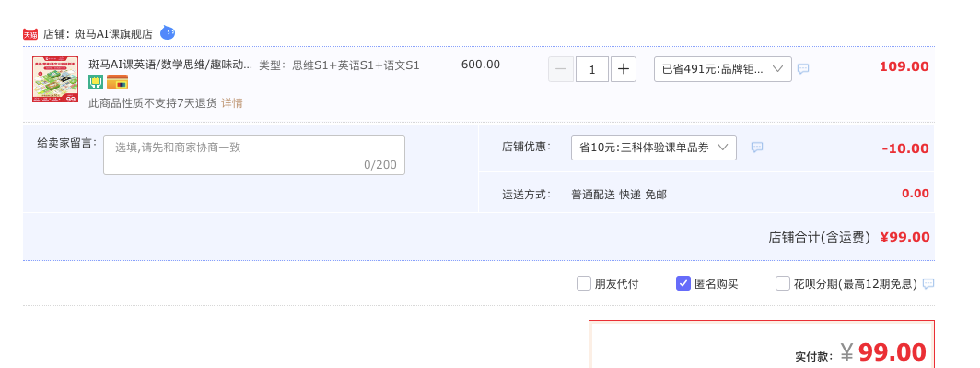Image resolution: width=980 pixels, height=368 pixels.
Task: Open the product title 斑马AI课英语/数学思维 link
Action: pos(170,65)
